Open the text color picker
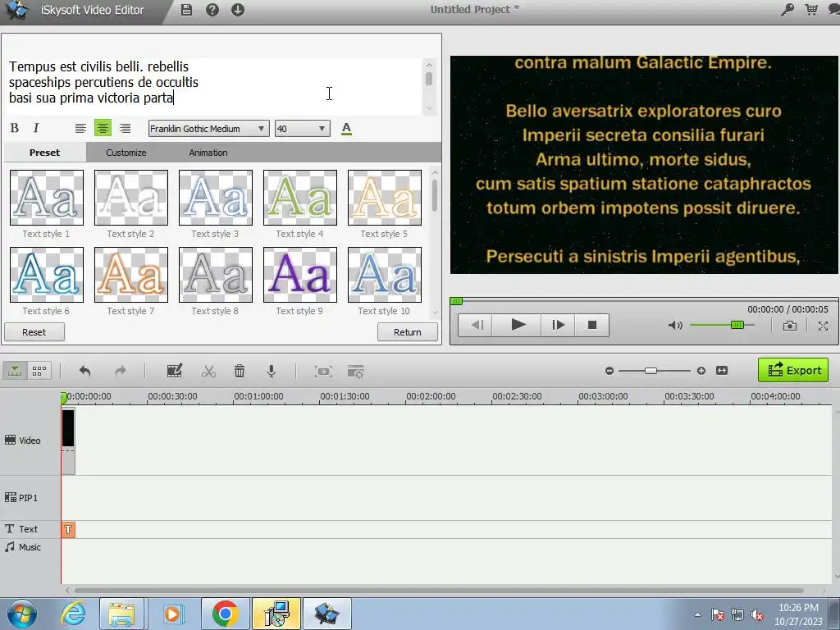Screen dimensions: 840x630 [x=347, y=129]
